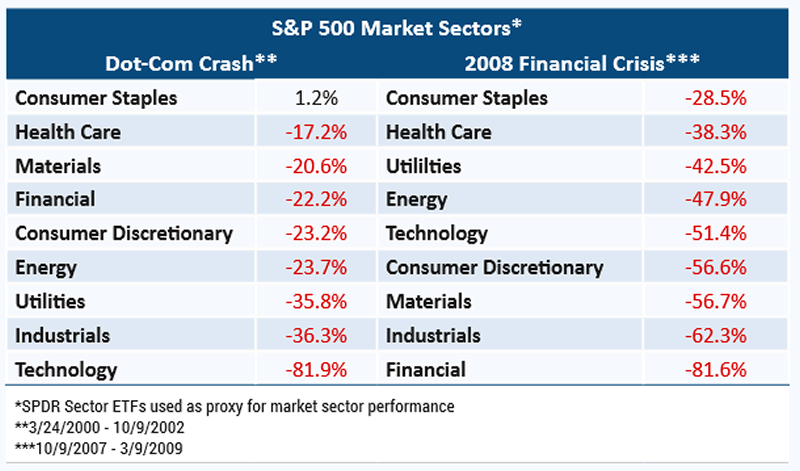Click the -28.5% Consumer Staples value
Screen dimensions: 800x471
click(x=713, y=98)
